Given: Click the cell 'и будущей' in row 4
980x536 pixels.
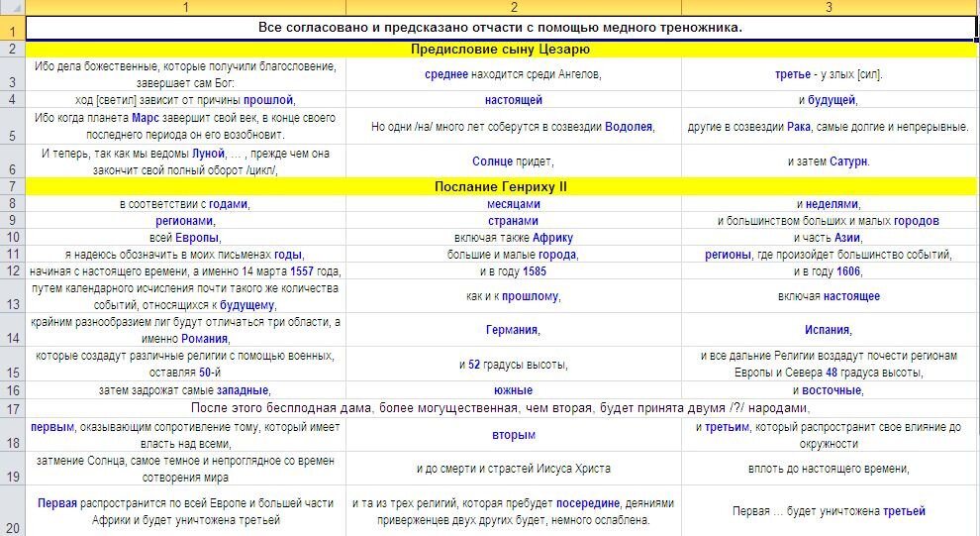Looking at the screenshot, I should [829, 99].
